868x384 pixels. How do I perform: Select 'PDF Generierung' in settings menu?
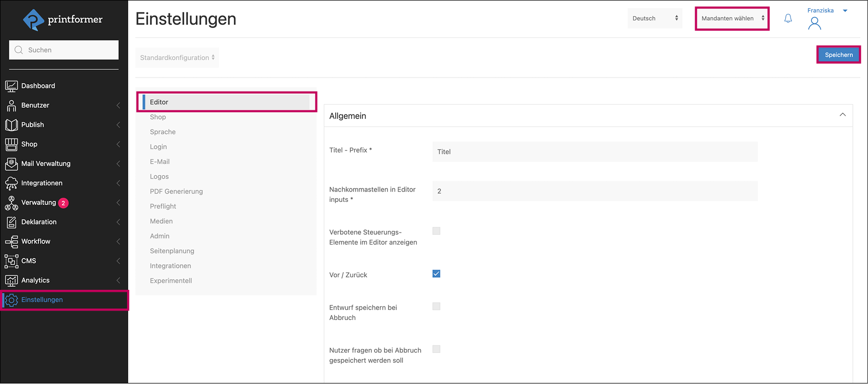[x=177, y=191]
